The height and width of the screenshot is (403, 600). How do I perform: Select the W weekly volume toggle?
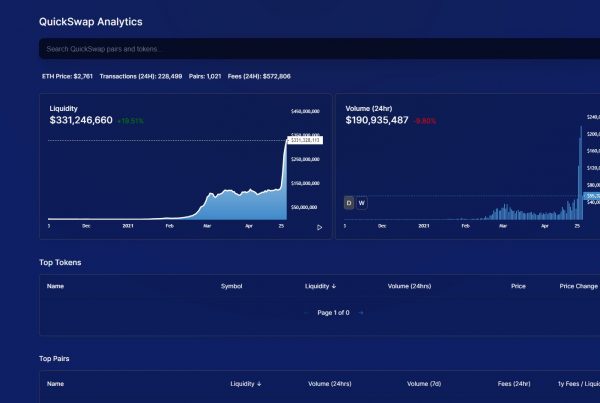[362, 203]
